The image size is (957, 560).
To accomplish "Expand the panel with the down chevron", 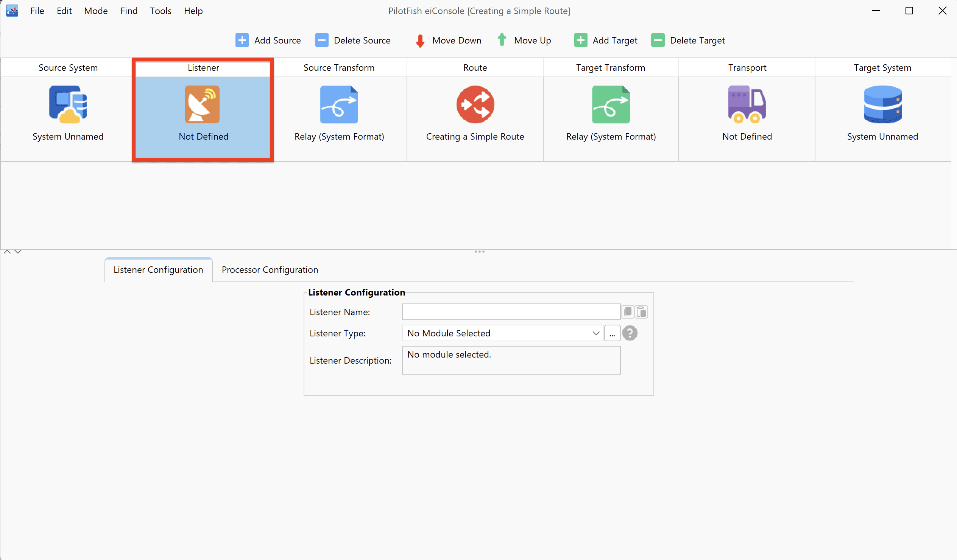I will click(x=18, y=251).
